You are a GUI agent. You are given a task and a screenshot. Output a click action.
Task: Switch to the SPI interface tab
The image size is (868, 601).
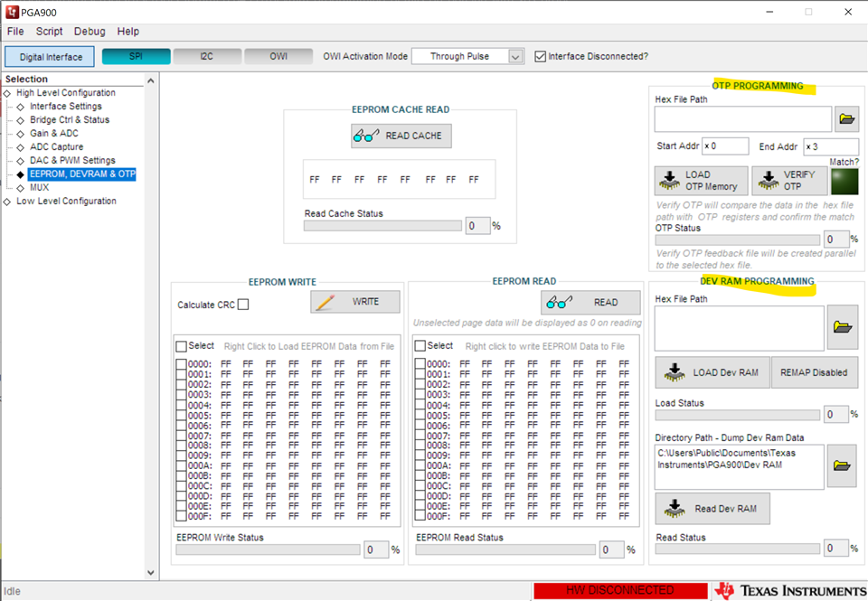(x=137, y=56)
